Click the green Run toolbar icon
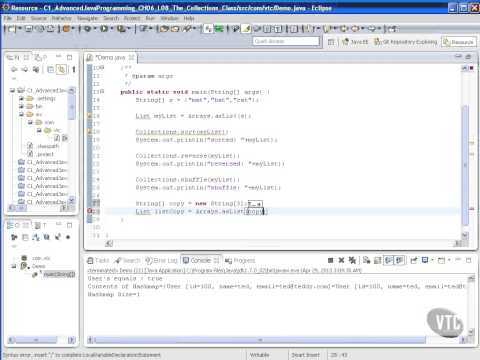 tap(104, 29)
